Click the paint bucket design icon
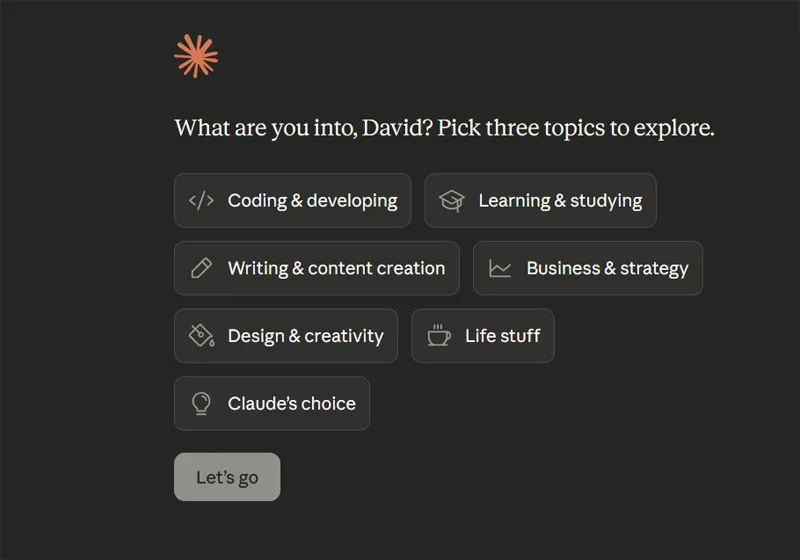800x560 pixels. click(201, 335)
